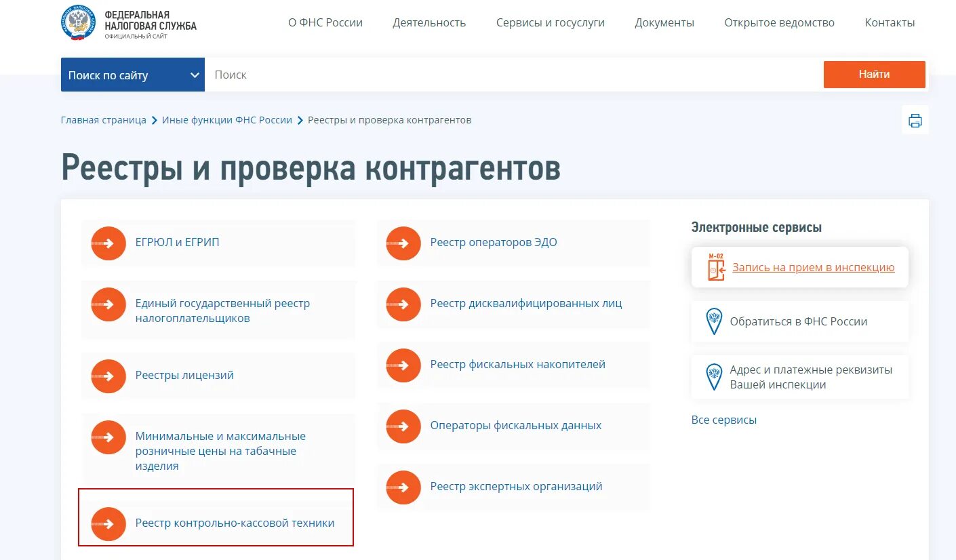Open Обратиться в ФНС России link

pyautogui.click(x=799, y=321)
